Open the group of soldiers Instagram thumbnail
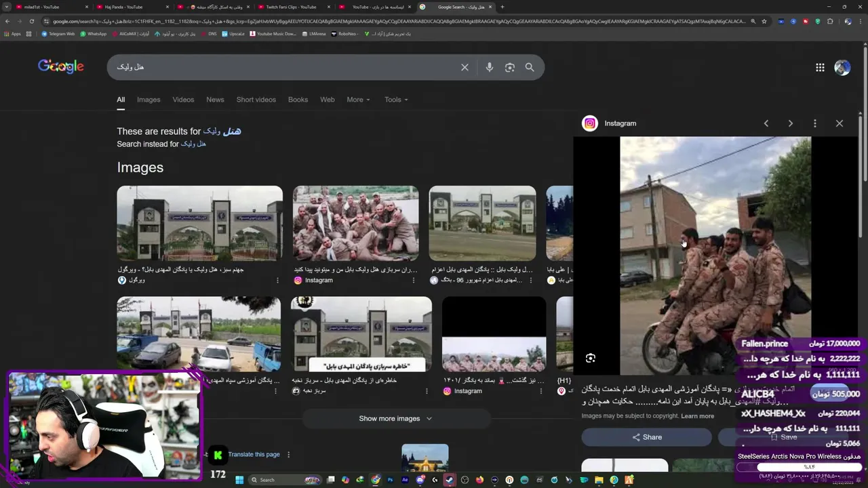 pos(356,224)
